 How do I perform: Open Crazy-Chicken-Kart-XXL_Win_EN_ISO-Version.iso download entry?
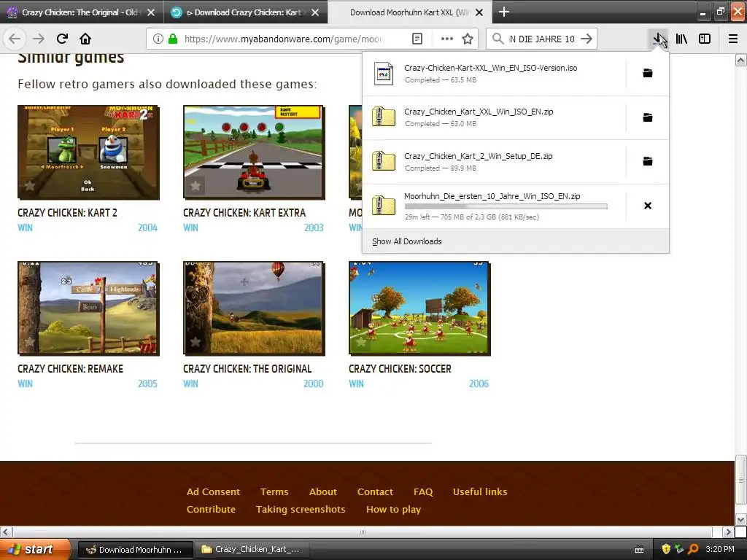click(x=494, y=74)
